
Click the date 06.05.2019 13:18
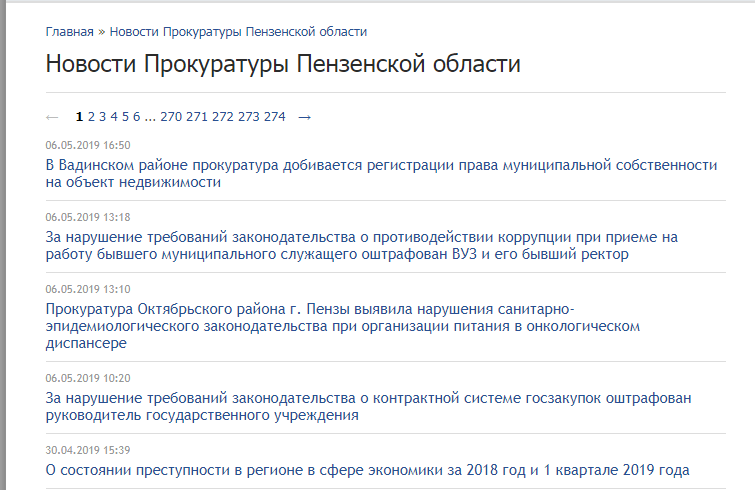(x=88, y=217)
